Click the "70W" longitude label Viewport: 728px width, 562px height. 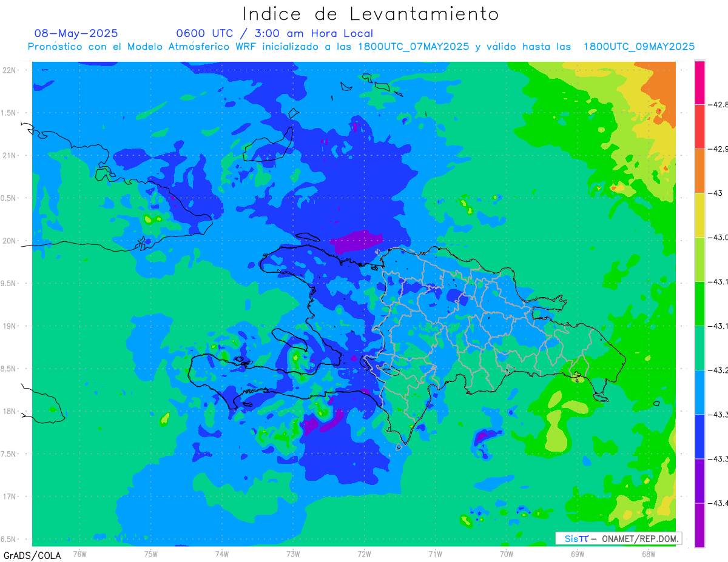[507, 554]
